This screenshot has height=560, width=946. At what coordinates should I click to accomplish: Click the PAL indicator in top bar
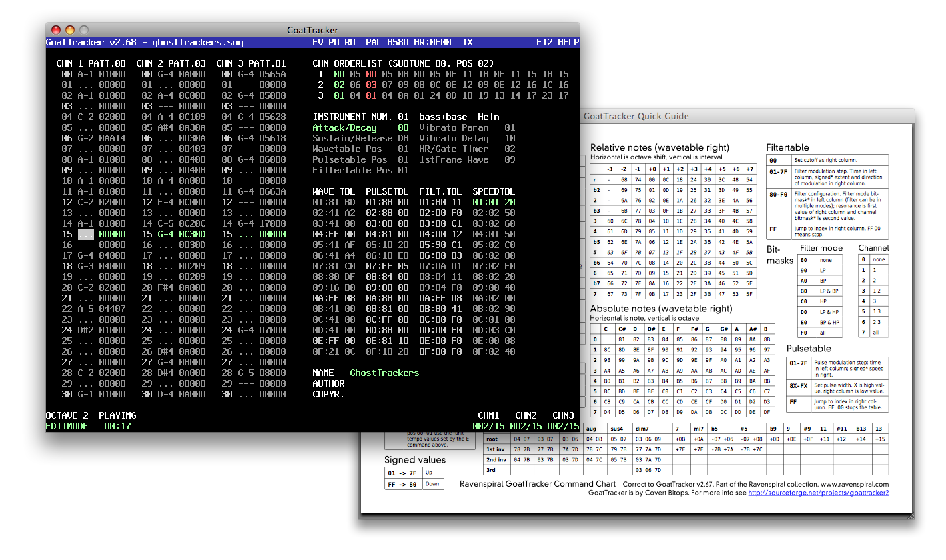coord(374,42)
